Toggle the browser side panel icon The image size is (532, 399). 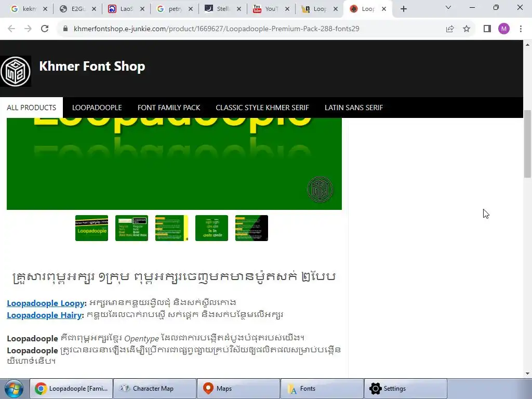487,29
